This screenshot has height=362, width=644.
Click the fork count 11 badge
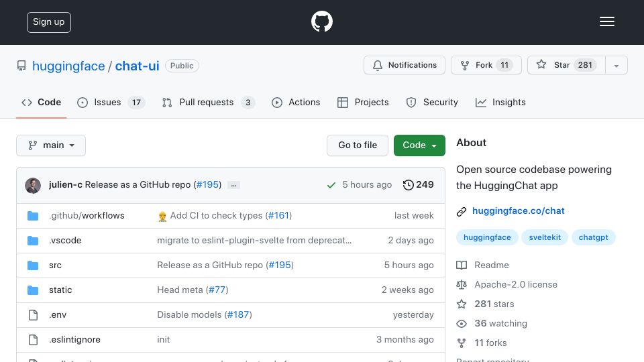tap(504, 65)
